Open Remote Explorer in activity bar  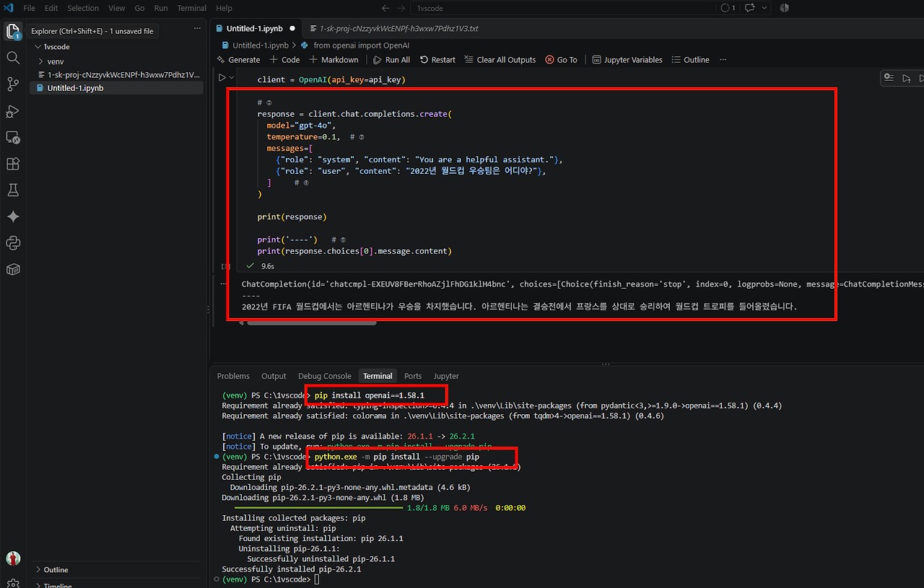coord(13,137)
